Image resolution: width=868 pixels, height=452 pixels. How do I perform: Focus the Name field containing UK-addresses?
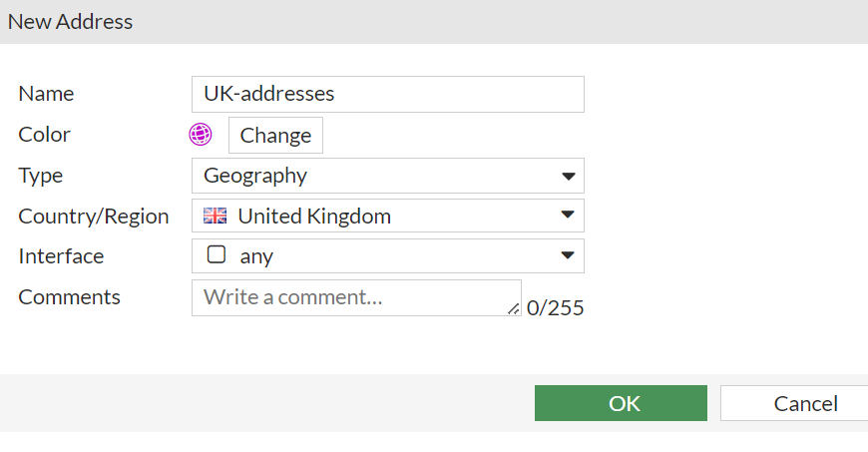pyautogui.click(x=387, y=94)
